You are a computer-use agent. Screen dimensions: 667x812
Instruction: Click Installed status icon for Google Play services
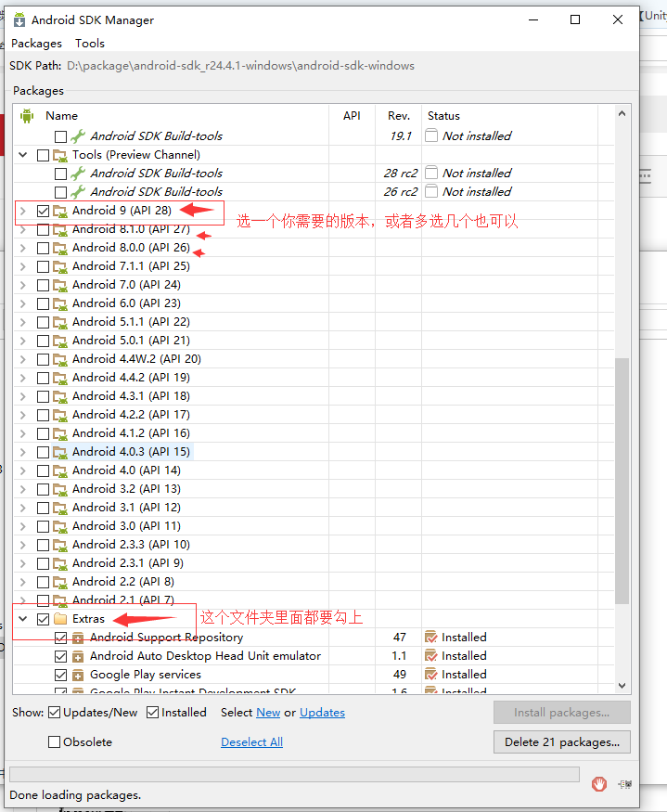(x=430, y=675)
